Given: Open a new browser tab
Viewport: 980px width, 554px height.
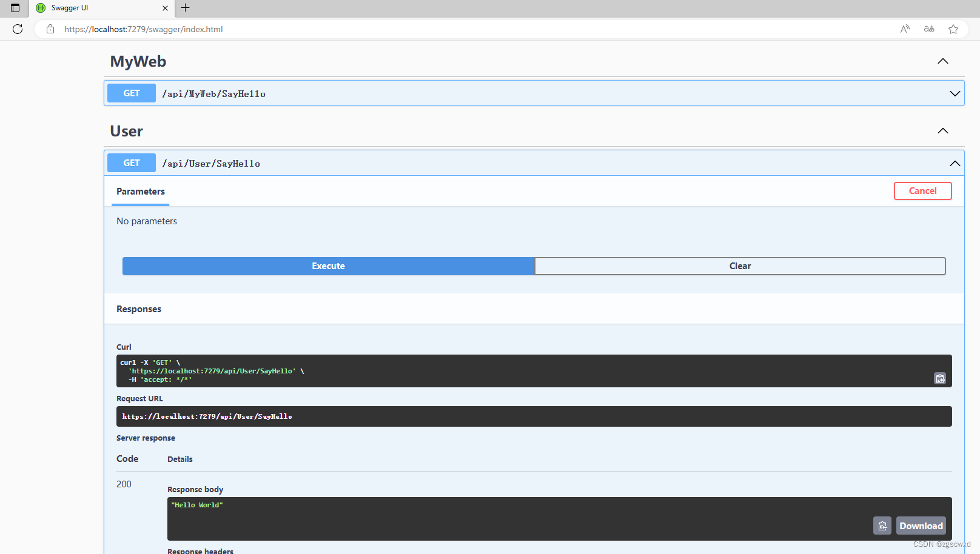Looking at the screenshot, I should point(186,8).
